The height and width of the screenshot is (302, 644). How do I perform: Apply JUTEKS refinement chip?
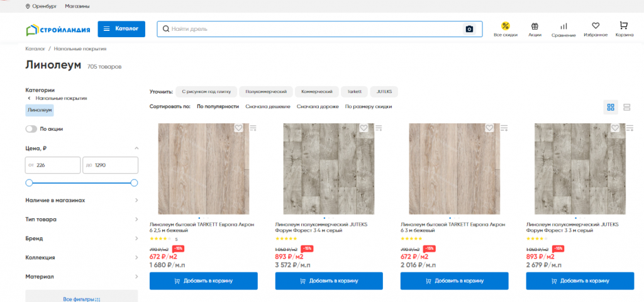point(384,92)
